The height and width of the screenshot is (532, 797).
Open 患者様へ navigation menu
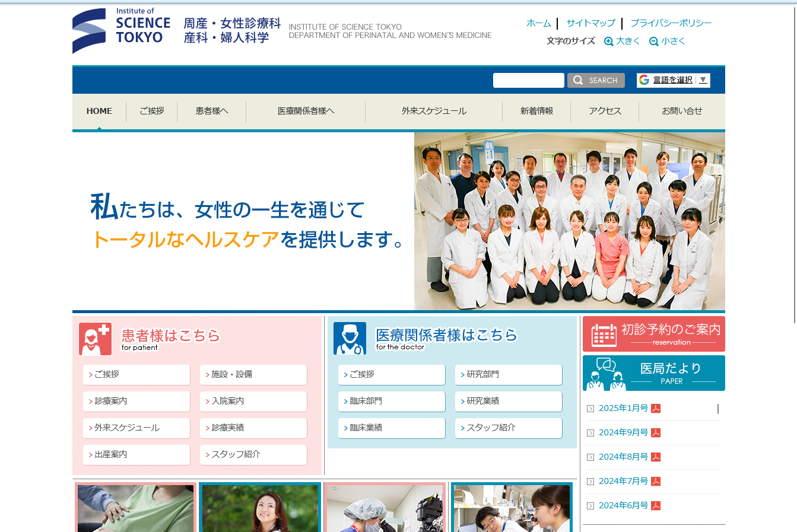point(212,111)
